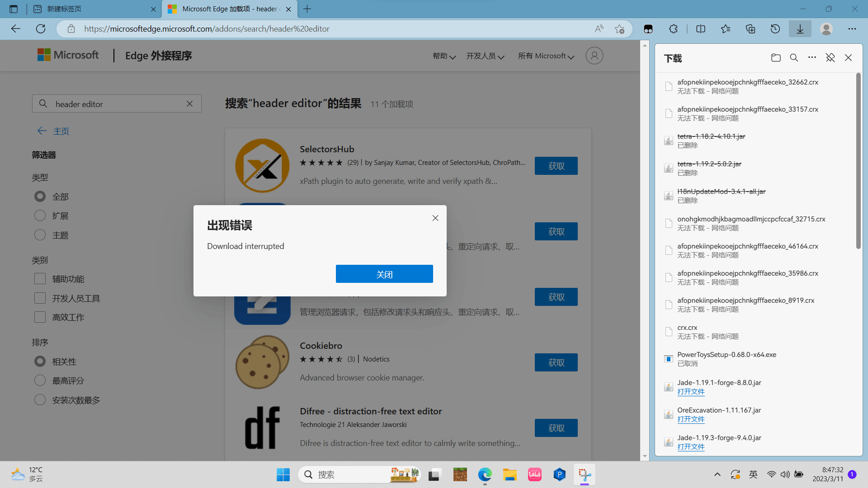
Task: Enable the 辅助功能 category checkbox
Action: coord(39,278)
